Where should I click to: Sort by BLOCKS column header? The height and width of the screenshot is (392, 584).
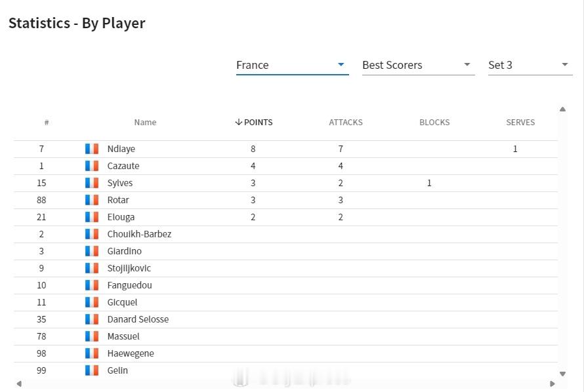pos(434,123)
